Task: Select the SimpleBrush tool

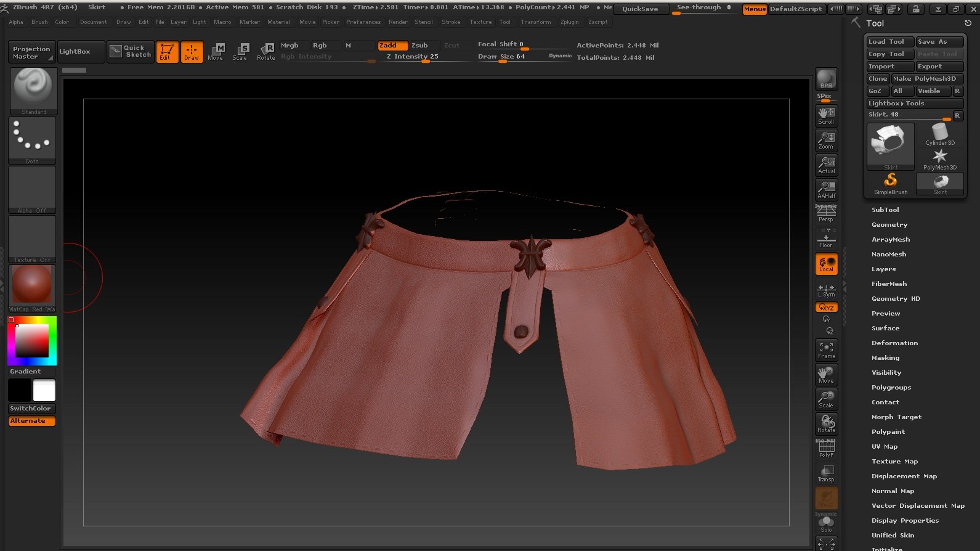Action: pyautogui.click(x=891, y=184)
